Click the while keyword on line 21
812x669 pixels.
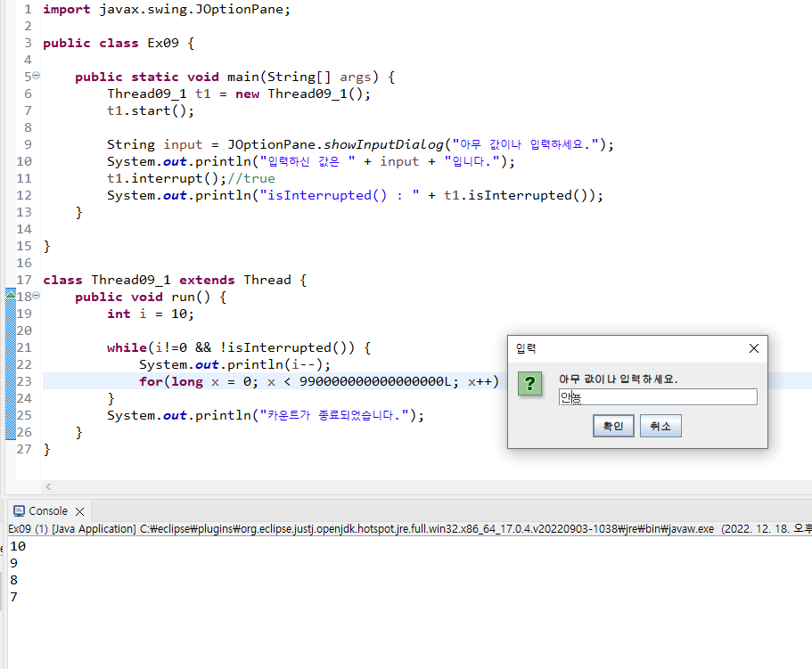[x=127, y=347]
